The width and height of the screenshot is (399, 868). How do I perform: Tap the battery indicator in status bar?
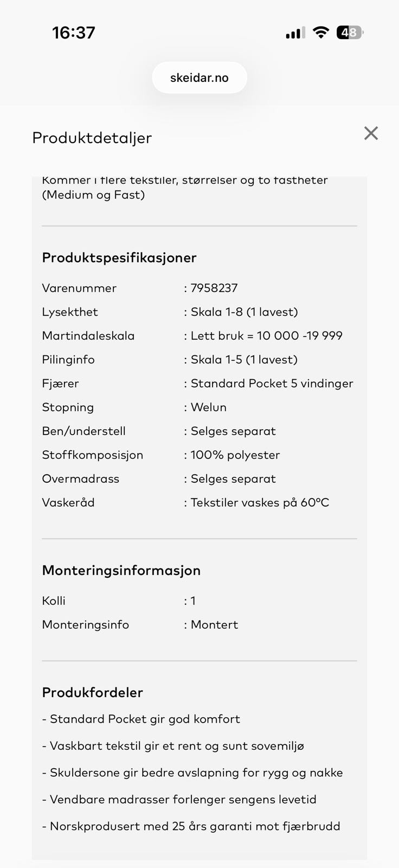tap(350, 33)
